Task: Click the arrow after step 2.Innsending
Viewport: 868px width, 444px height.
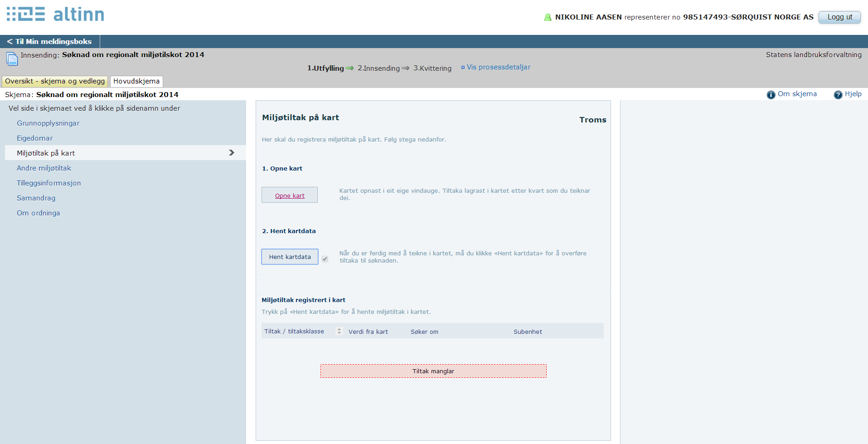Action: pos(405,68)
